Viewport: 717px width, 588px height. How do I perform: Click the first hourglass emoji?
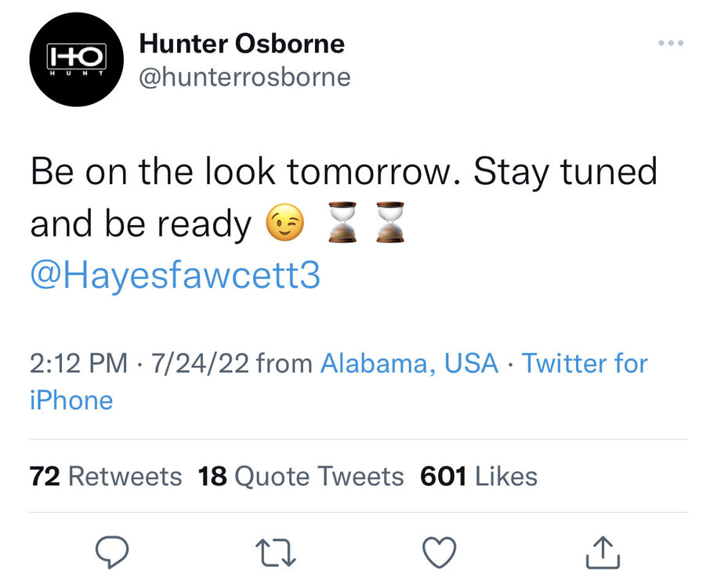pyautogui.click(x=341, y=222)
